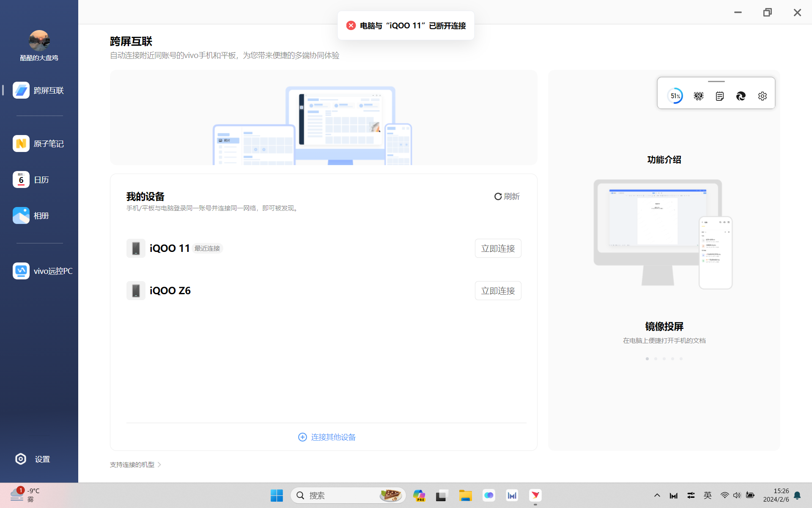Image resolution: width=812 pixels, height=508 pixels.
Task: Restore down the window
Action: [768, 12]
